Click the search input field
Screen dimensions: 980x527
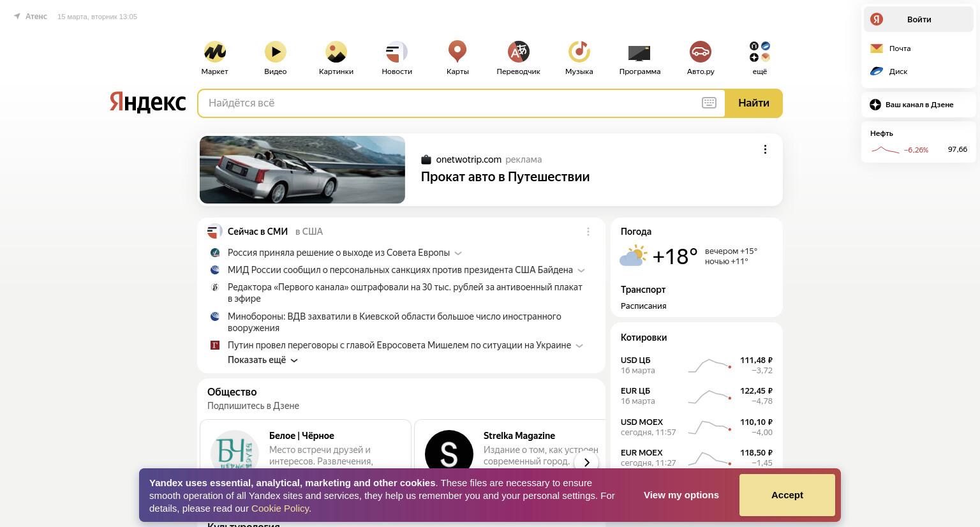coord(450,103)
